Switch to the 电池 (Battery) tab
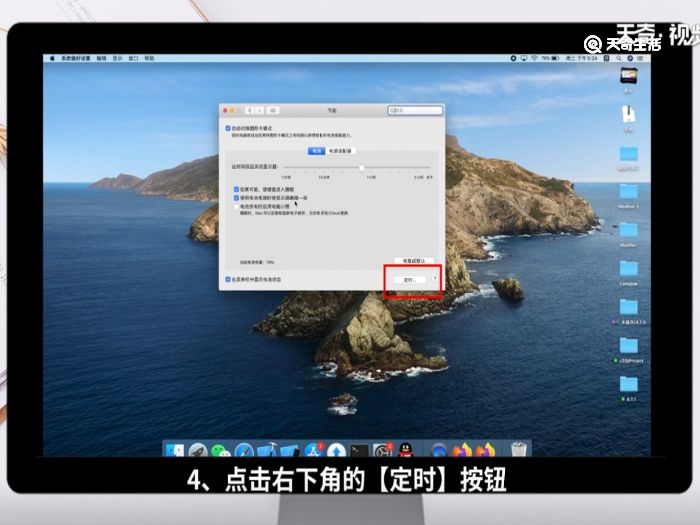The width and height of the screenshot is (700, 525). (317, 151)
